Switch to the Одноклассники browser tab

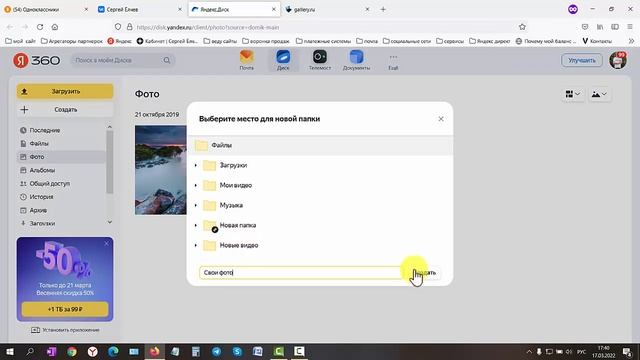tap(45, 9)
